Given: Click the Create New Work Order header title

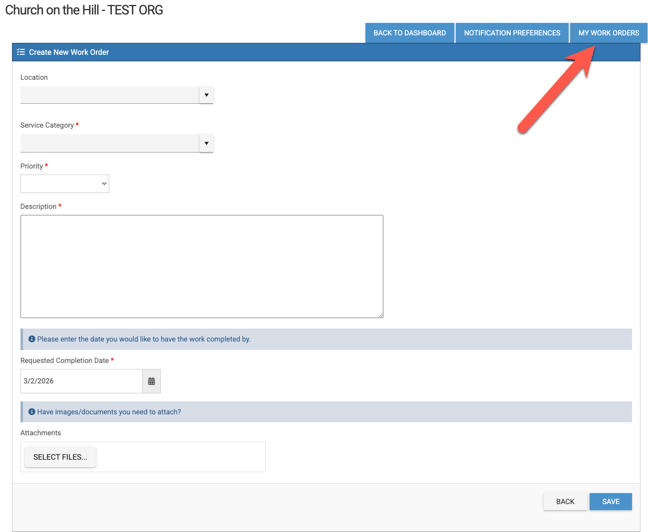Looking at the screenshot, I should (69, 52).
